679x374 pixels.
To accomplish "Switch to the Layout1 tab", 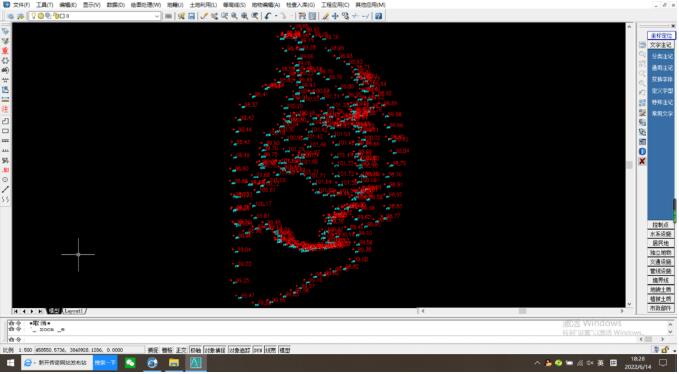I will point(73,311).
